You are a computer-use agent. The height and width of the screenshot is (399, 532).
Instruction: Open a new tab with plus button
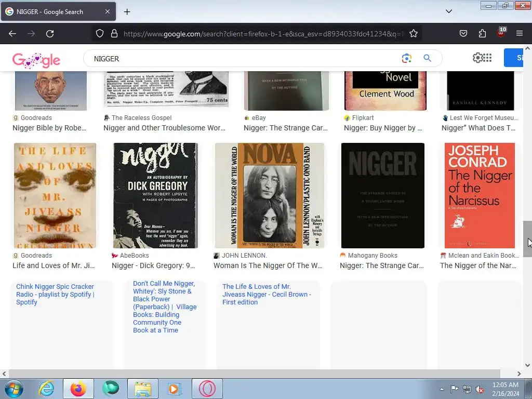[x=127, y=12]
